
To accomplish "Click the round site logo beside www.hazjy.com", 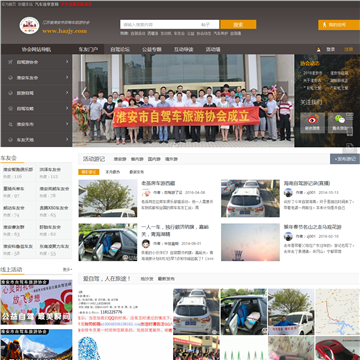I will 29,26.
